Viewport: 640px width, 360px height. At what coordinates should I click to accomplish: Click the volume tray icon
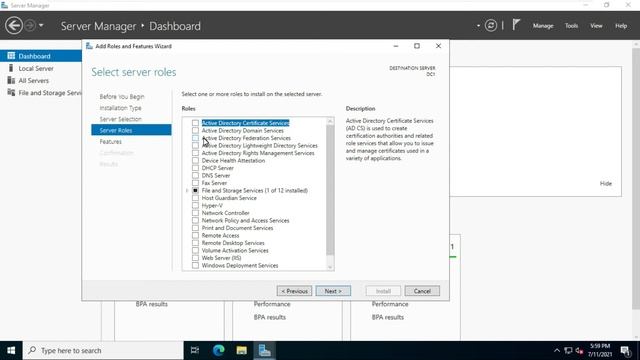point(579,351)
